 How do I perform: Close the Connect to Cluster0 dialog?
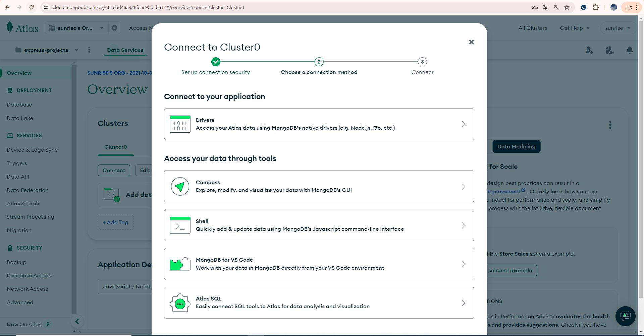click(x=471, y=42)
